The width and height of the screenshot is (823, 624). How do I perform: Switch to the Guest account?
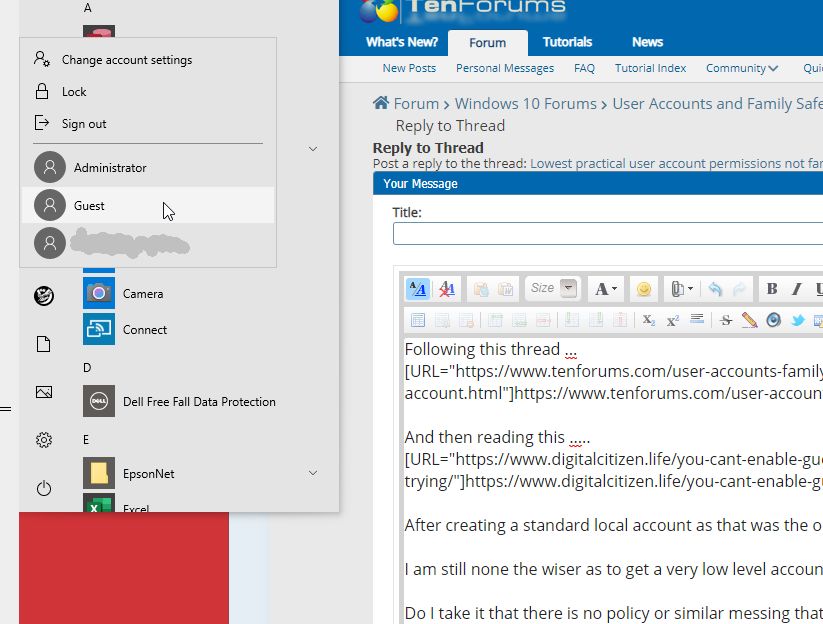(147, 205)
